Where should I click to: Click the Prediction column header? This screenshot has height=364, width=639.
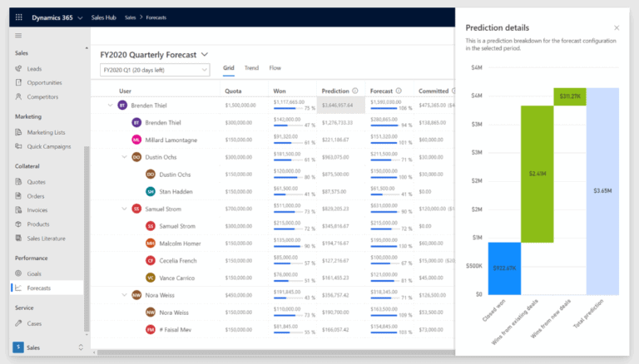[335, 91]
